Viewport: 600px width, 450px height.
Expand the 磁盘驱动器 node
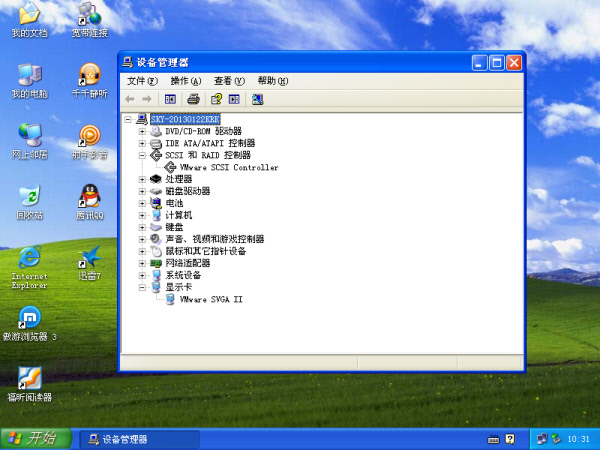point(142,191)
